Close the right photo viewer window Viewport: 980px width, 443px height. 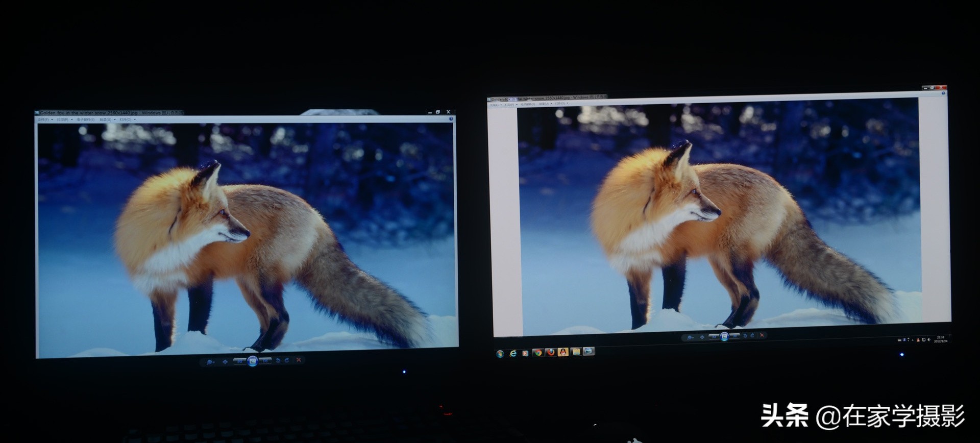click(942, 88)
